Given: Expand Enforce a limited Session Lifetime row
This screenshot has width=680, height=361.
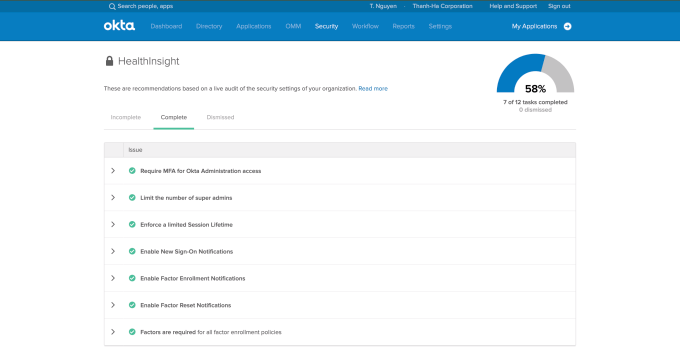Looking at the screenshot, I should [113, 225].
